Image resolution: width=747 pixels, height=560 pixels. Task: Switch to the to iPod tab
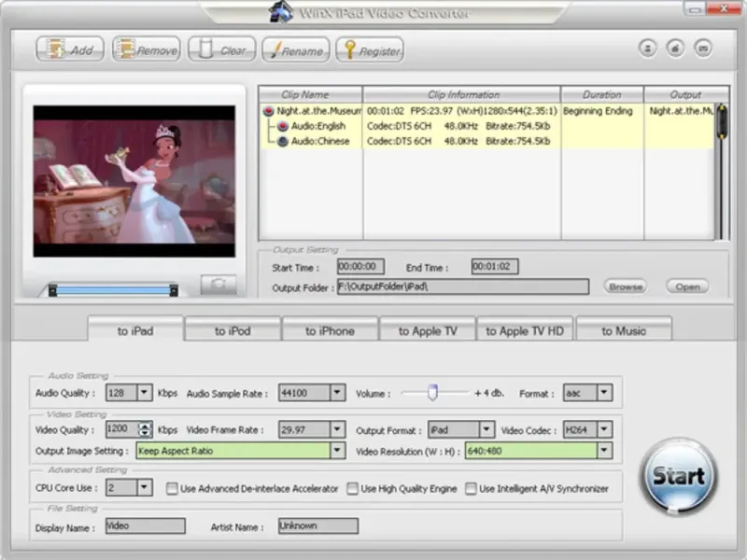233,329
